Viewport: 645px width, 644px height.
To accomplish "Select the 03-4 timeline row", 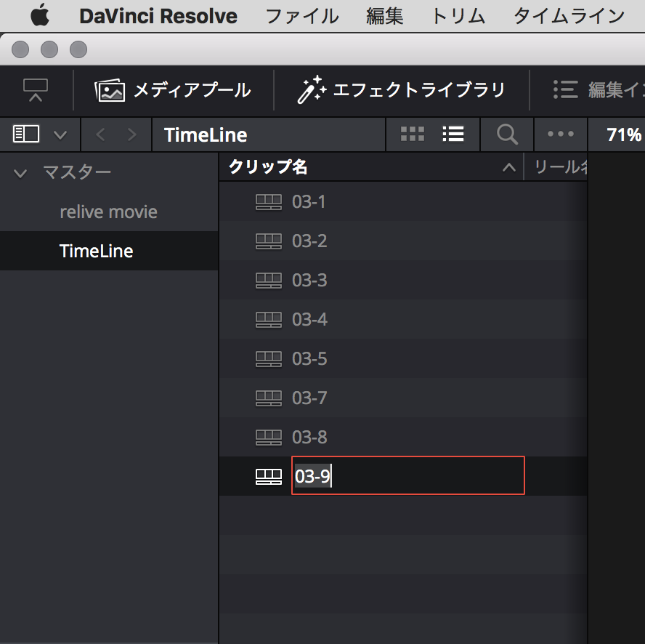I will [402, 319].
